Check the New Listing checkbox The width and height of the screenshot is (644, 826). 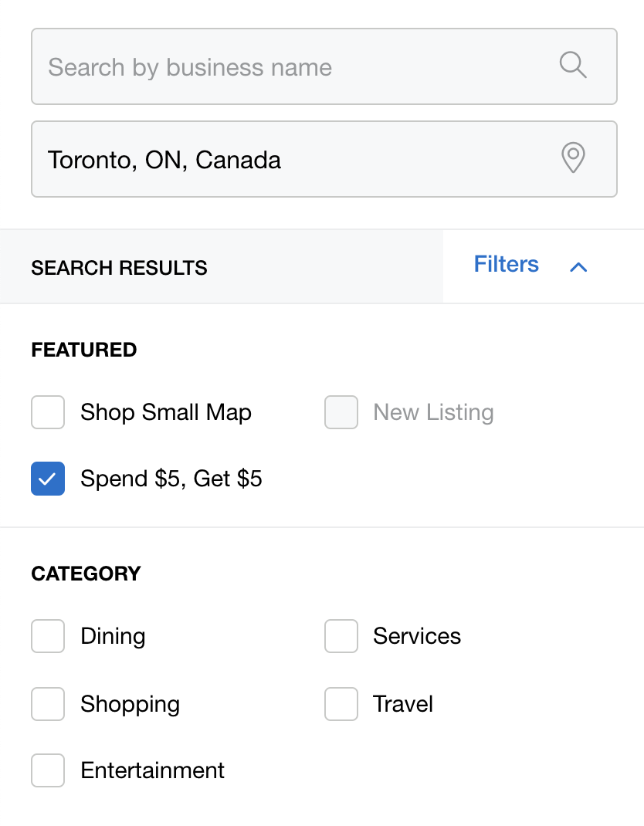(341, 412)
